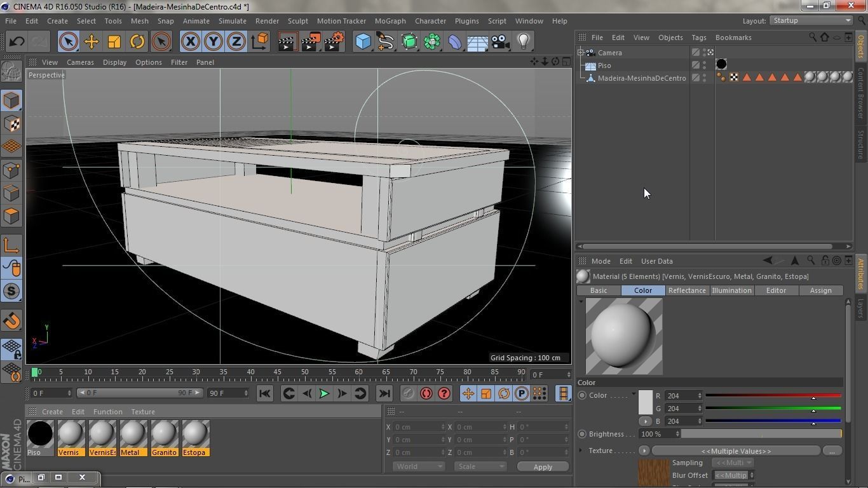Add a Camera object icon

click(x=500, y=42)
